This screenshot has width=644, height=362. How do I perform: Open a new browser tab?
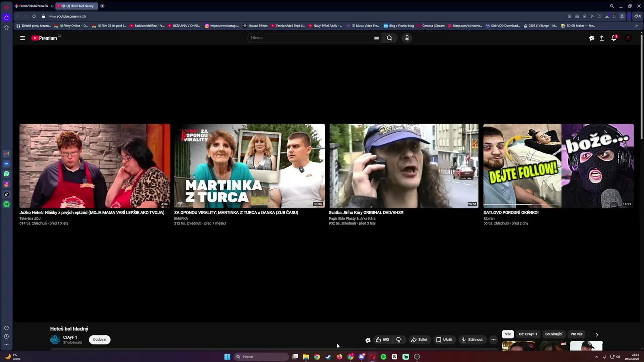(102, 6)
